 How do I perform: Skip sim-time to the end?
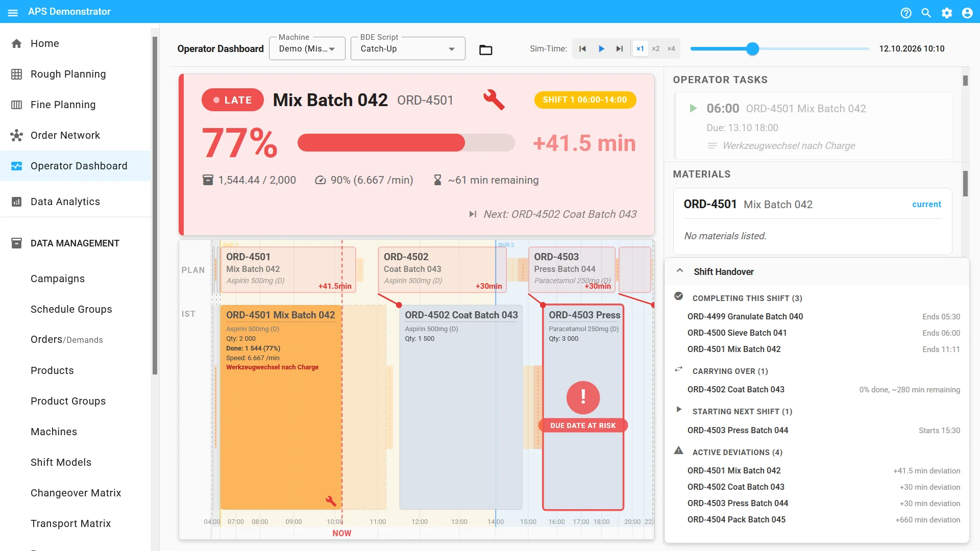[620, 49]
